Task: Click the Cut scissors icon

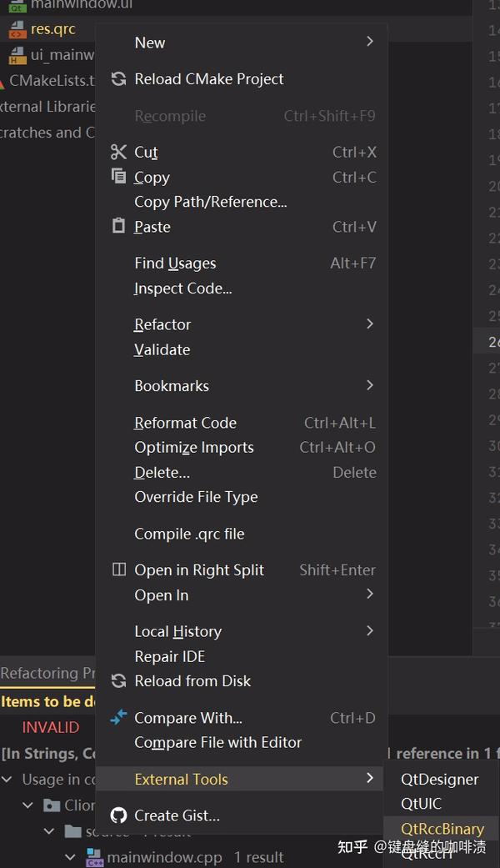Action: [x=118, y=152]
